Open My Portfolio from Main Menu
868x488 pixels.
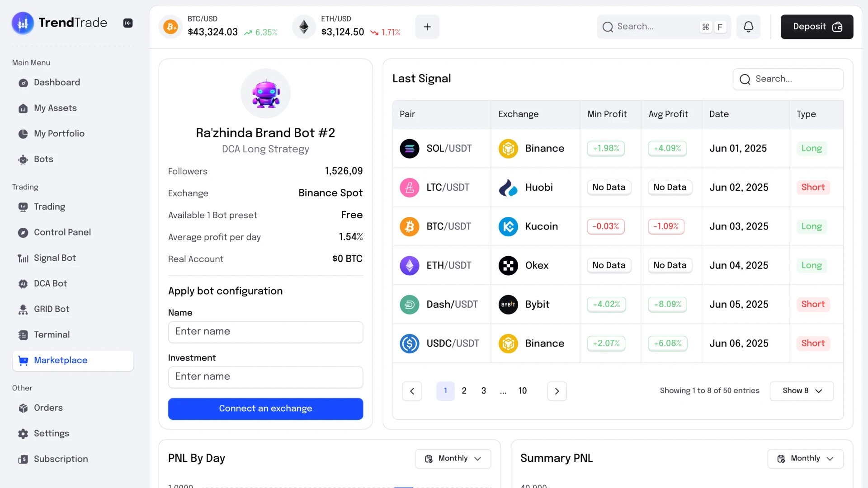59,133
